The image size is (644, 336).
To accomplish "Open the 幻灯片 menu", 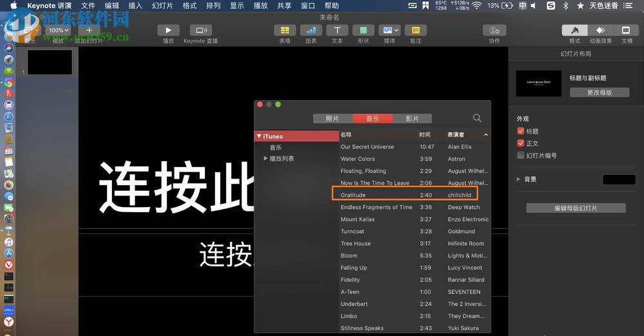I will (162, 5).
